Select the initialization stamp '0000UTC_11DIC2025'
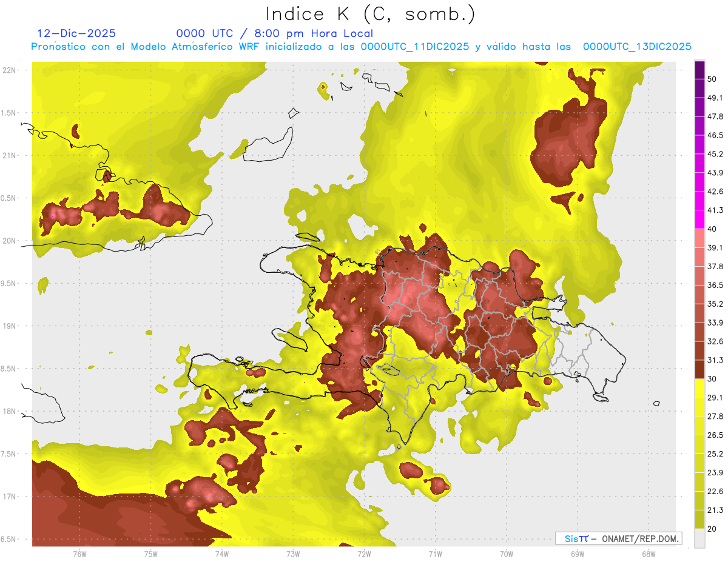 click(414, 47)
